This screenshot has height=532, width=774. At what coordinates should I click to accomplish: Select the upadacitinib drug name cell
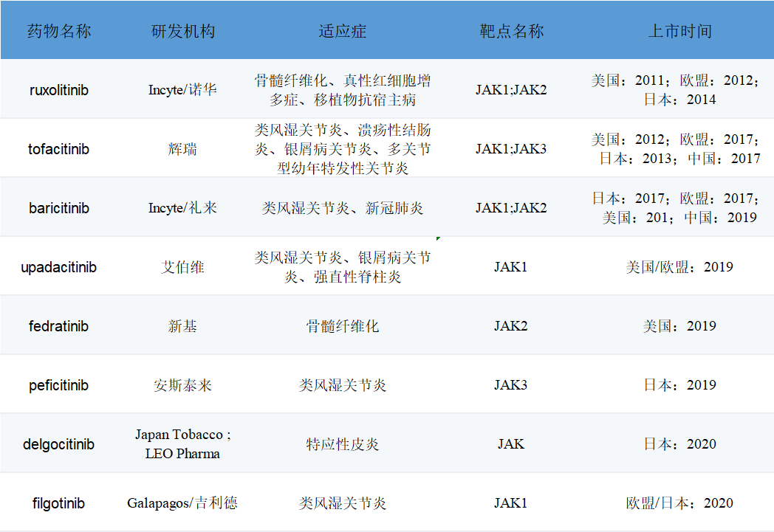pos(59,267)
